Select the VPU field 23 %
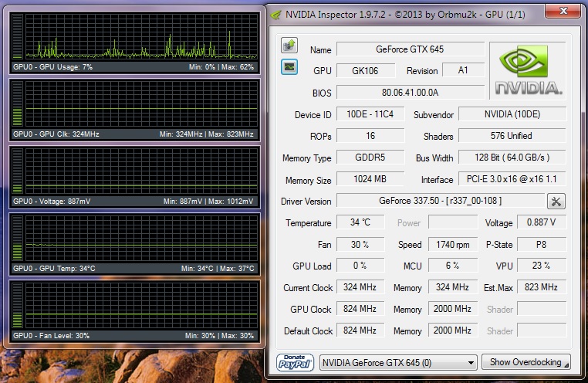Viewport: 588px width, 383px height. click(x=542, y=266)
